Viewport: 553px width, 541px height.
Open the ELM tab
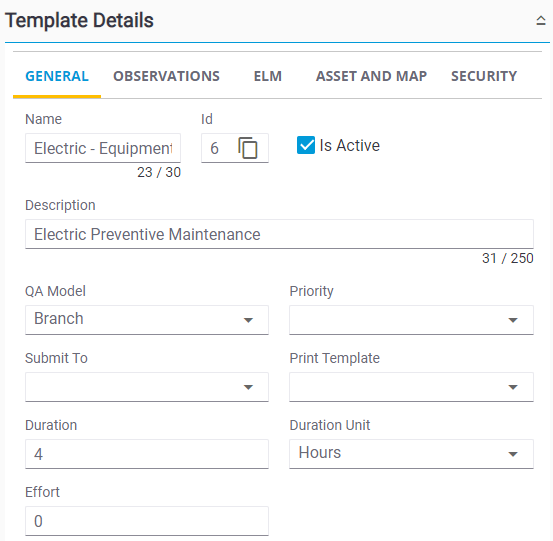(268, 76)
